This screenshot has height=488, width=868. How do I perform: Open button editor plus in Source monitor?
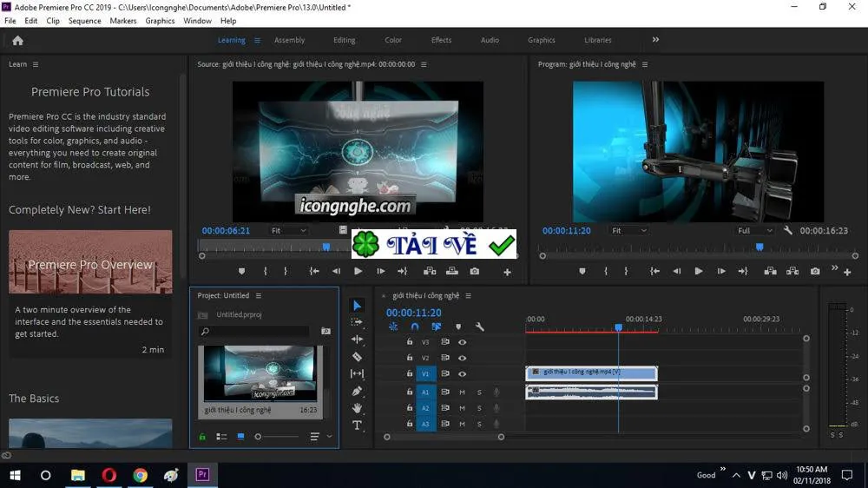507,272
